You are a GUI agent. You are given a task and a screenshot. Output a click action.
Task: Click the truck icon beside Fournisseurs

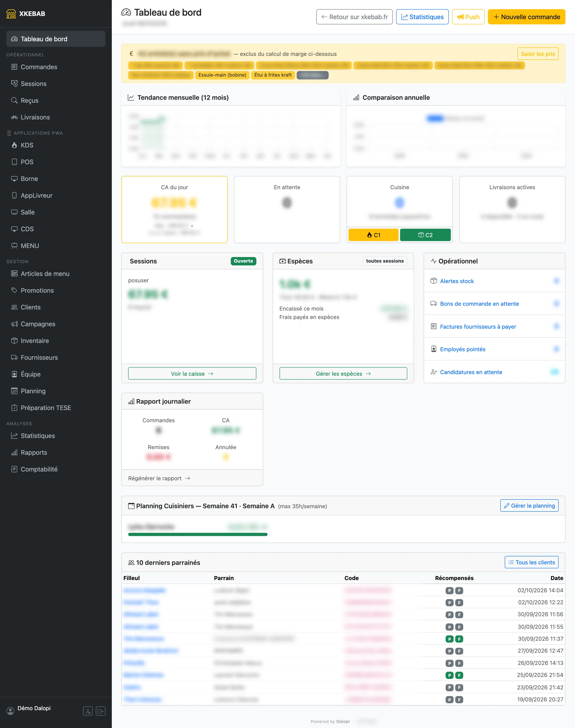14,357
